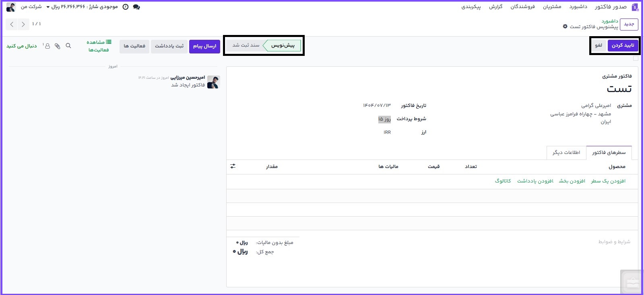Screen dimensions: 644x295
Task: Open the ارز IRR currency dropdown
Action: (x=387, y=132)
